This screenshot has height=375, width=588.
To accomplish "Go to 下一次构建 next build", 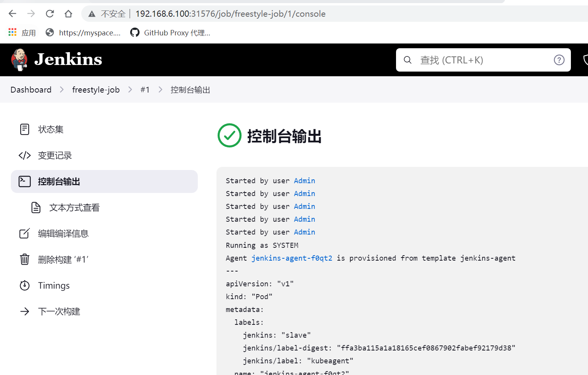I will click(104, 312).
